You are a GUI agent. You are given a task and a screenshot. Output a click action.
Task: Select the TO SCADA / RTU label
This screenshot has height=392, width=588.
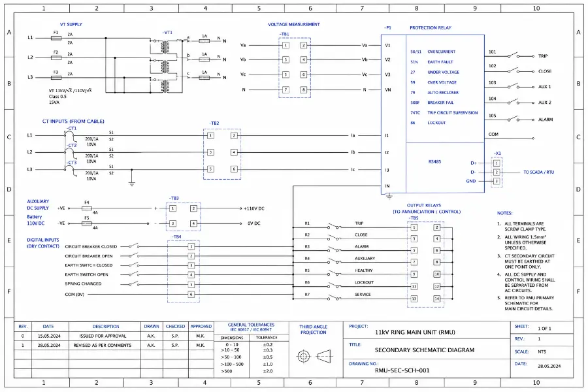click(x=538, y=172)
